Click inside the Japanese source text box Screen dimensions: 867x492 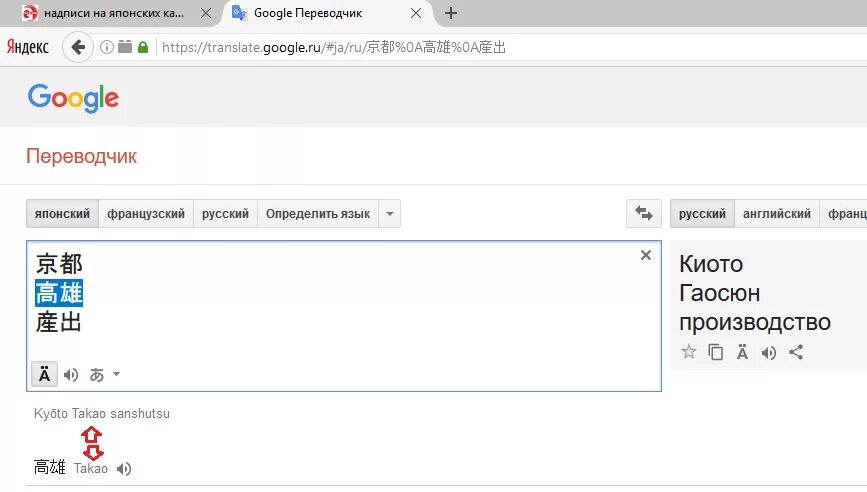[344, 316]
